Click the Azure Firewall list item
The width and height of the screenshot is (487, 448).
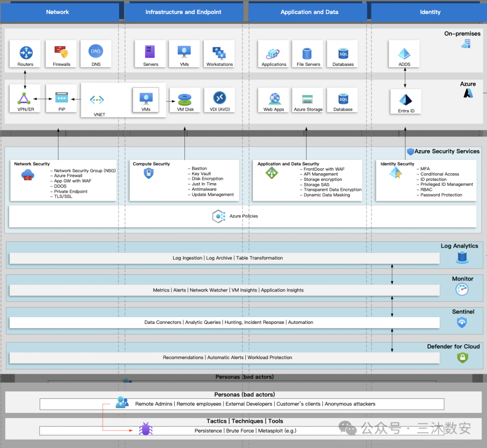click(69, 176)
